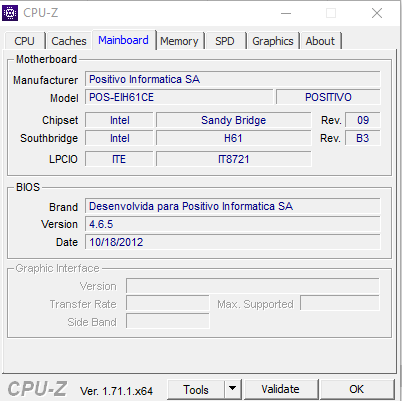Screen dimensions: 402x401
Task: Click the BIOS Brand field
Action: coord(232,206)
